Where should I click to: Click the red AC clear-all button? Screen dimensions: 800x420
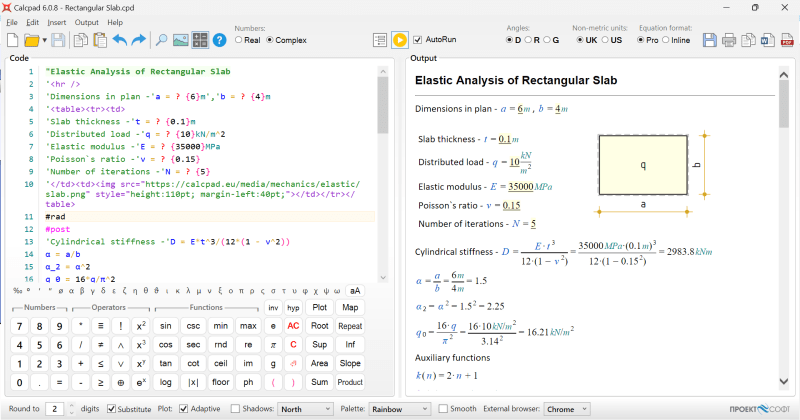(293, 326)
